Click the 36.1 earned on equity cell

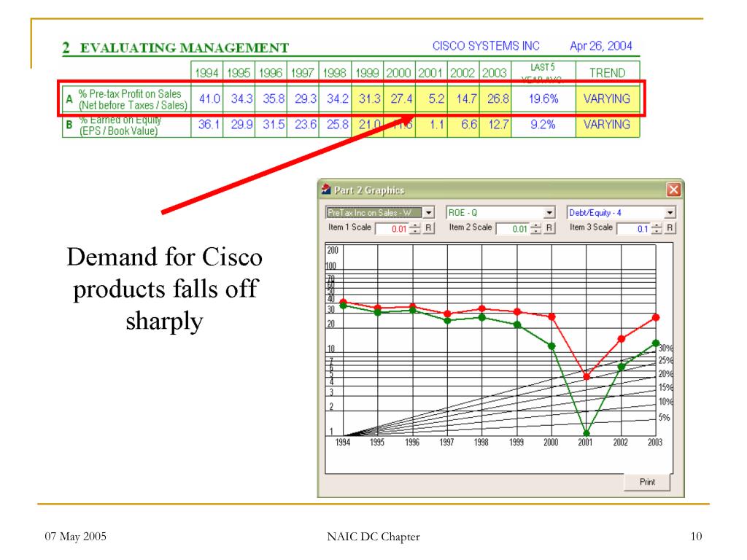tap(207, 125)
